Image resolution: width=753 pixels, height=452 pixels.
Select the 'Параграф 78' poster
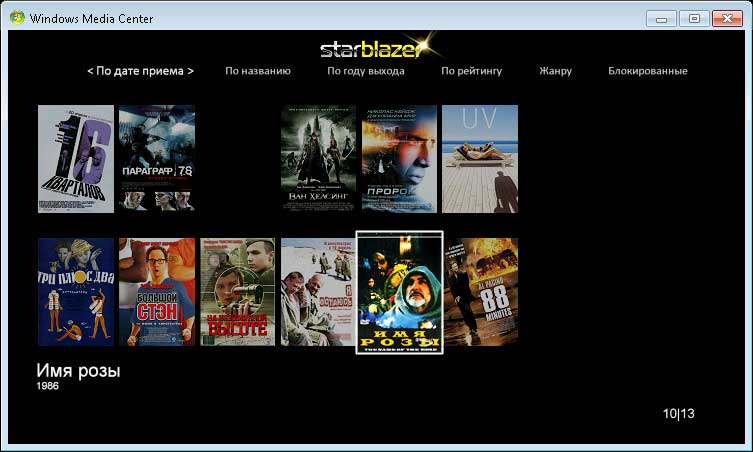157,159
